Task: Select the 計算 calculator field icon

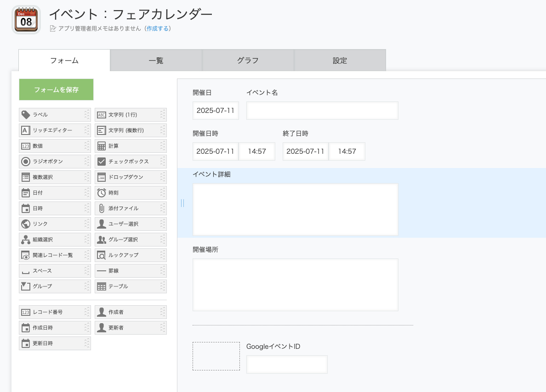Action: click(x=101, y=146)
